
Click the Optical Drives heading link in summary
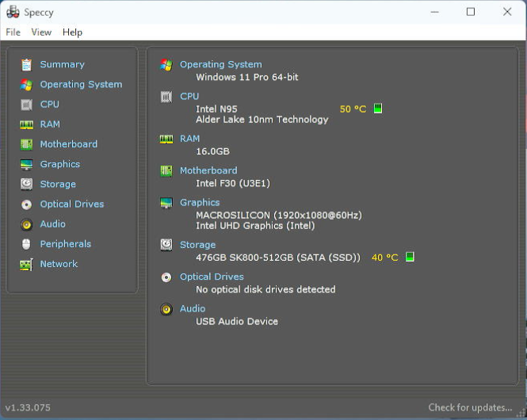(212, 277)
